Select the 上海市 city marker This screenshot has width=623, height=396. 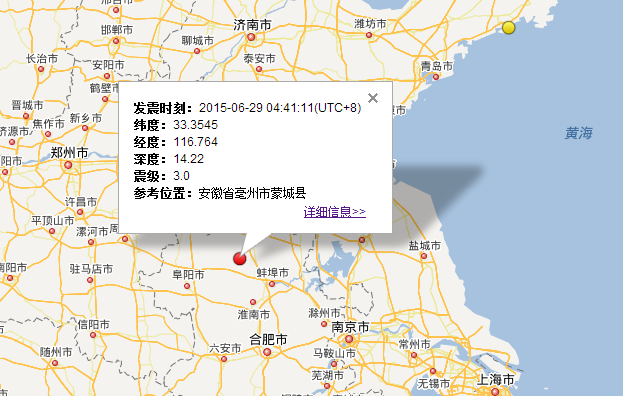point(495,392)
